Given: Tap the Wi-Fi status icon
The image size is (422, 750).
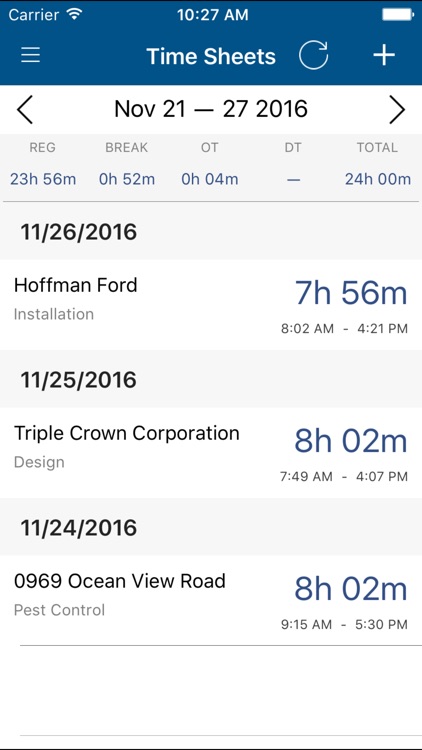Looking at the screenshot, I should coord(74,14).
